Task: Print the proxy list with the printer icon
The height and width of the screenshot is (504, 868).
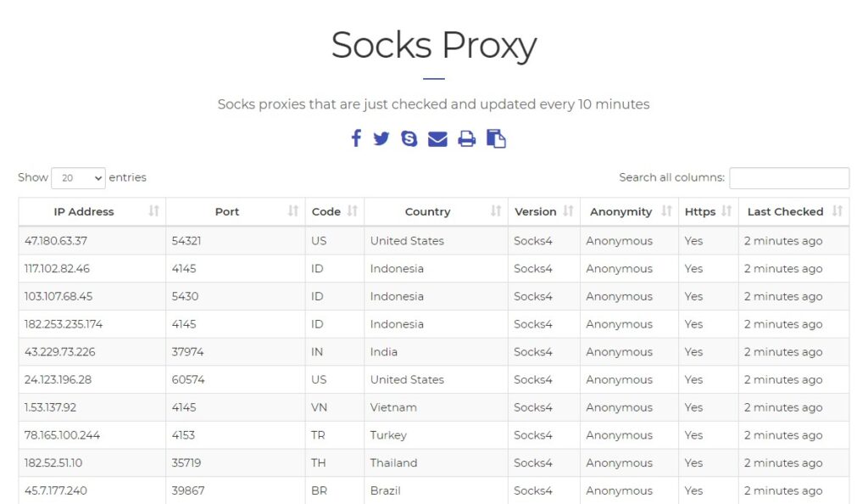Action: (x=467, y=139)
